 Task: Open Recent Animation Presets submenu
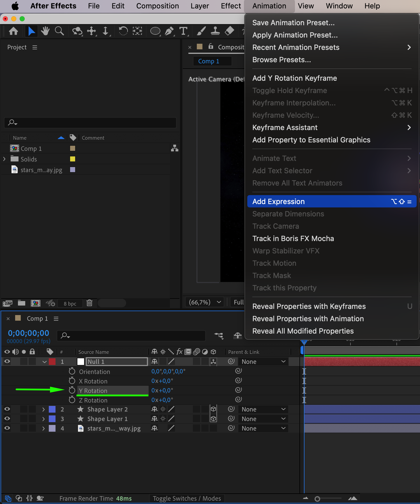(332, 47)
